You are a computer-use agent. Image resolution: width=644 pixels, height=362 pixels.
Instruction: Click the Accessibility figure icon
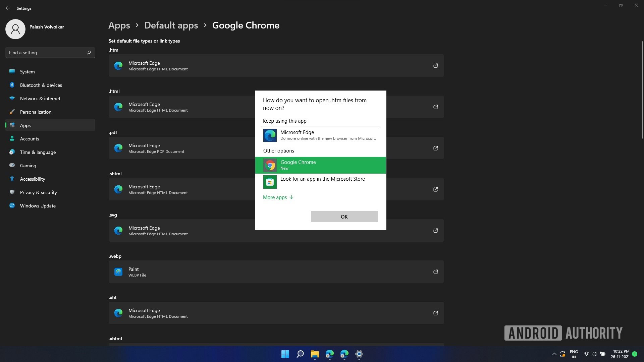click(12, 179)
